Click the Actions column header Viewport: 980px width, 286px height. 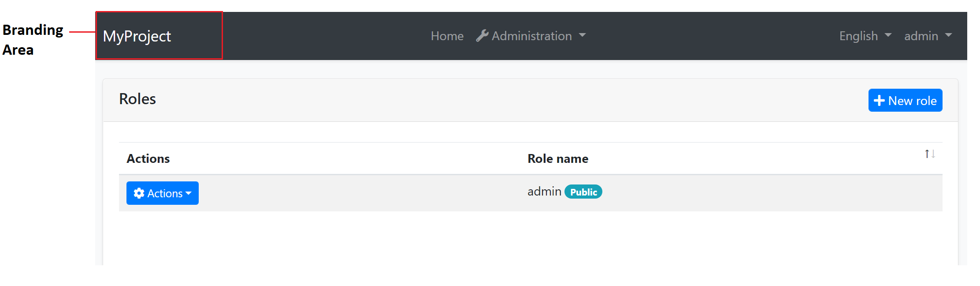pyautogui.click(x=148, y=158)
